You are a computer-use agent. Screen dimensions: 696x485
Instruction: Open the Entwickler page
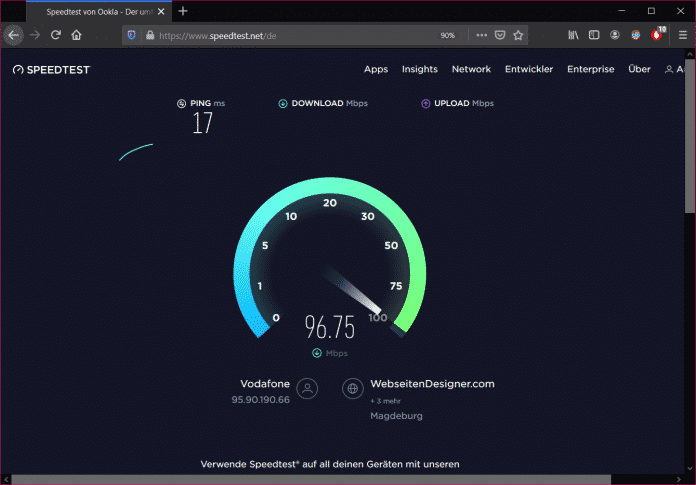click(x=529, y=70)
